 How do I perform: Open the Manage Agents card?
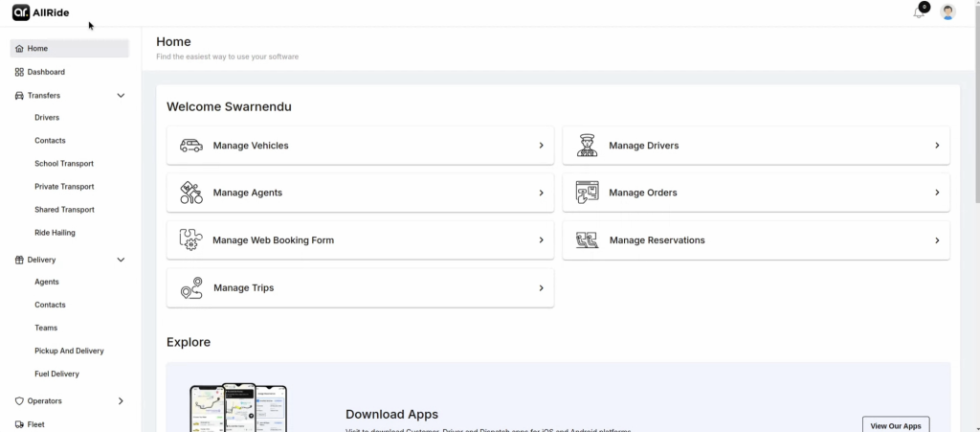click(x=360, y=193)
